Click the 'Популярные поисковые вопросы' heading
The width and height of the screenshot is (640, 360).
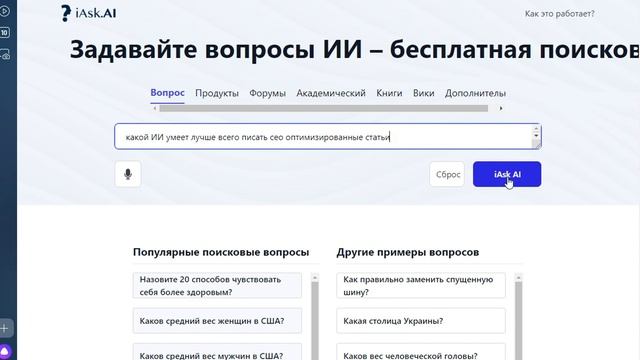pos(221,252)
